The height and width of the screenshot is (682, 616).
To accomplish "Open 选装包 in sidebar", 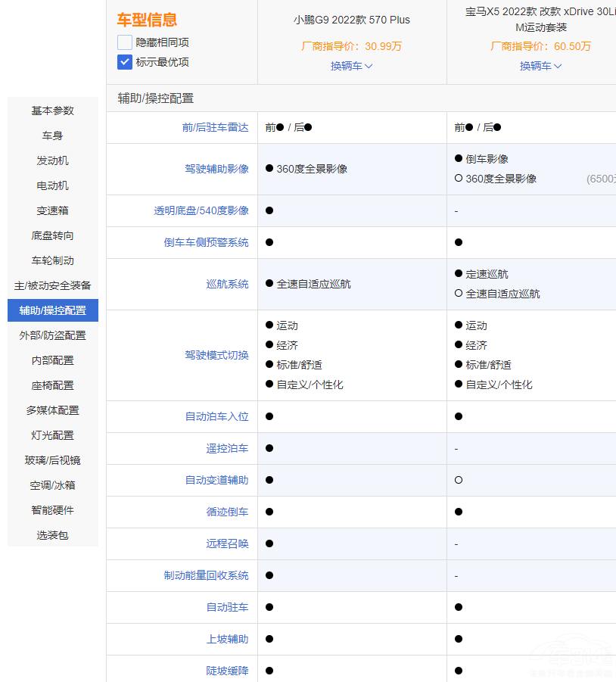I will pos(53,535).
